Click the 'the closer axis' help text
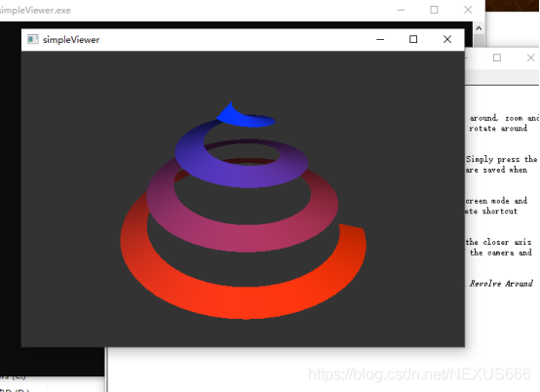 coord(498,242)
